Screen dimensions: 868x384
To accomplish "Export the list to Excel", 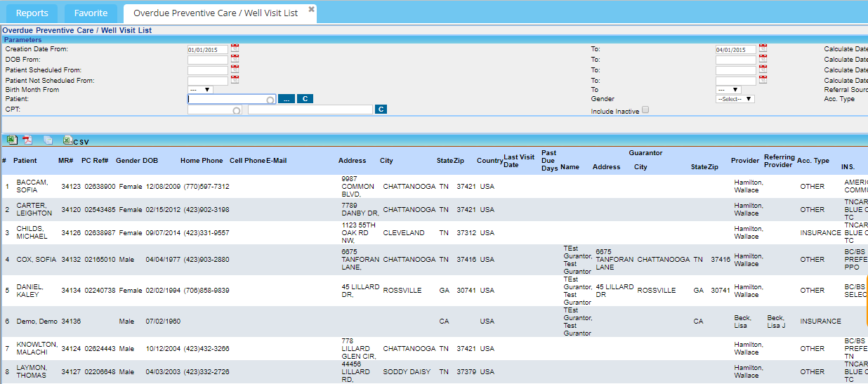I will point(12,140).
